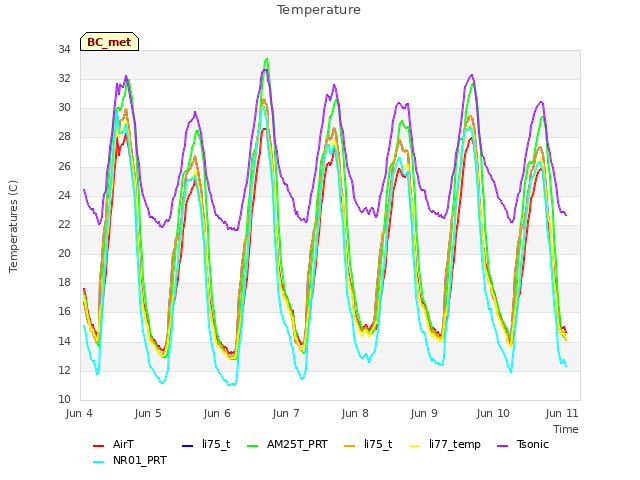Viewport: 640px width, 480px height.
Task: Click the Tsonic legend label
Action: (533, 444)
